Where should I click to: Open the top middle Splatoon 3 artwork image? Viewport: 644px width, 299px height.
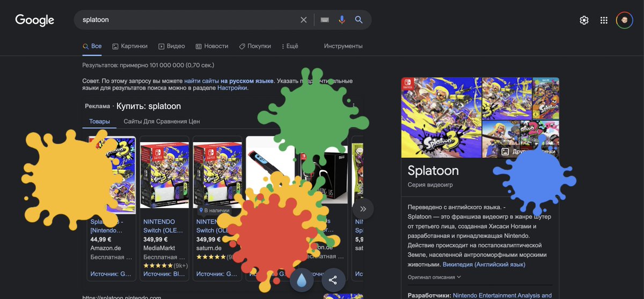coord(507,98)
